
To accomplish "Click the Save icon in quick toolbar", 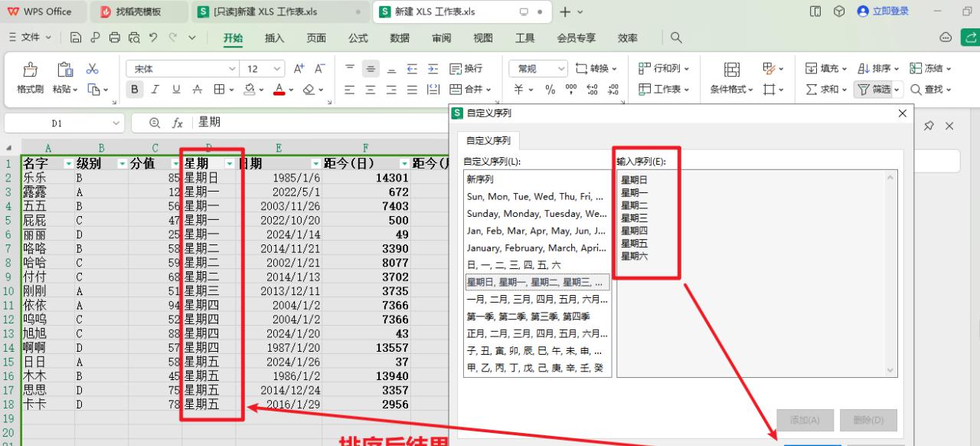I will point(76,37).
